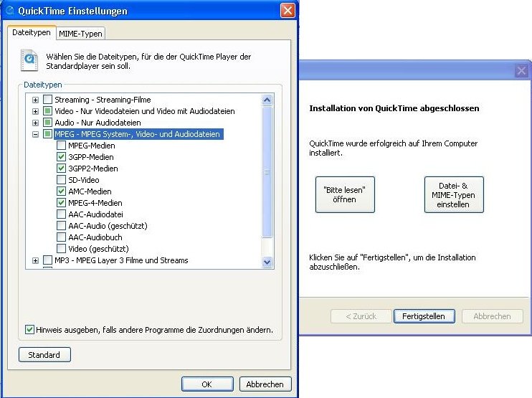Switch to the Dateitypen tab
Viewport: 532px width, 398px height.
(32, 32)
